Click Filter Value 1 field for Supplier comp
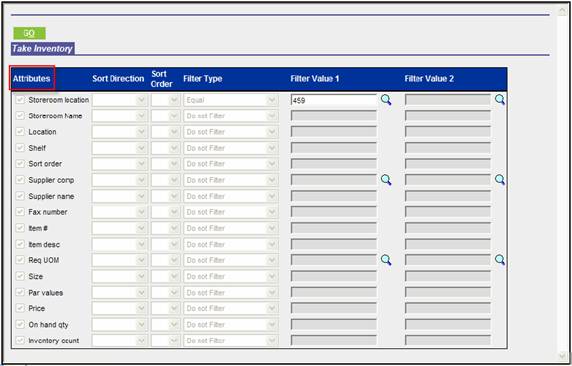The height and width of the screenshot is (366, 572). [334, 180]
